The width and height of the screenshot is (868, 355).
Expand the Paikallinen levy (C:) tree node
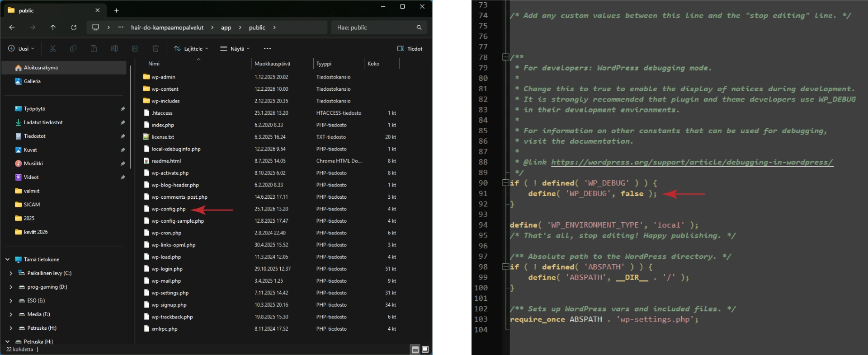pyautogui.click(x=11, y=273)
